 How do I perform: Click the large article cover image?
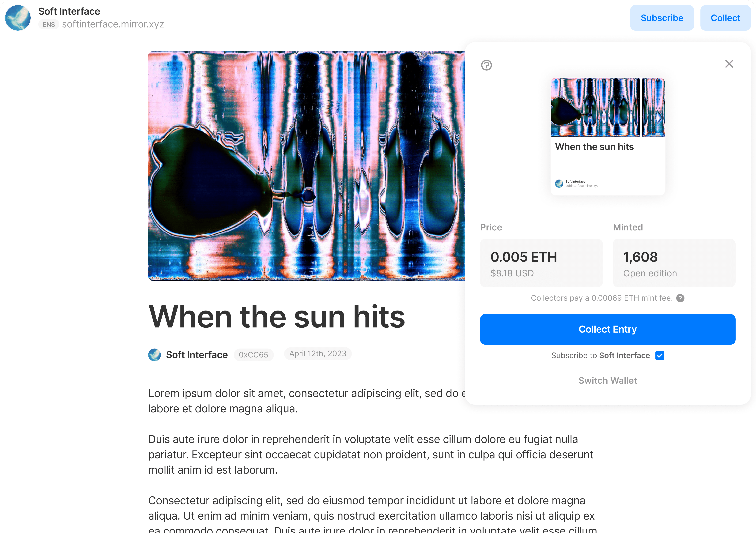point(306,166)
